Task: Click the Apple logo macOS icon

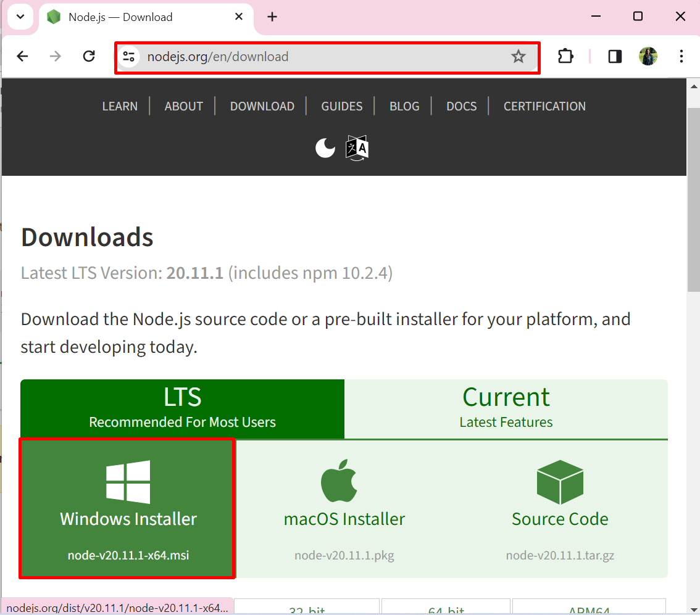Action: pos(340,481)
